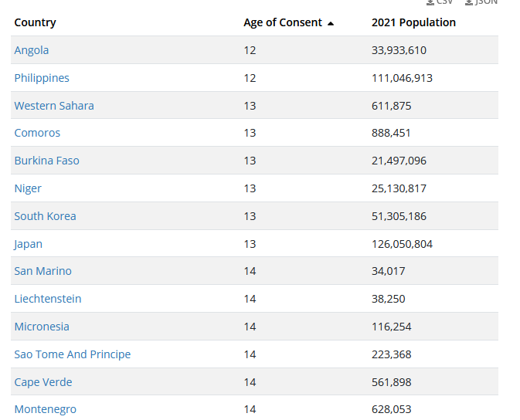Select Comoros population 888,451
This screenshot has width=520, height=420.
coord(391,134)
